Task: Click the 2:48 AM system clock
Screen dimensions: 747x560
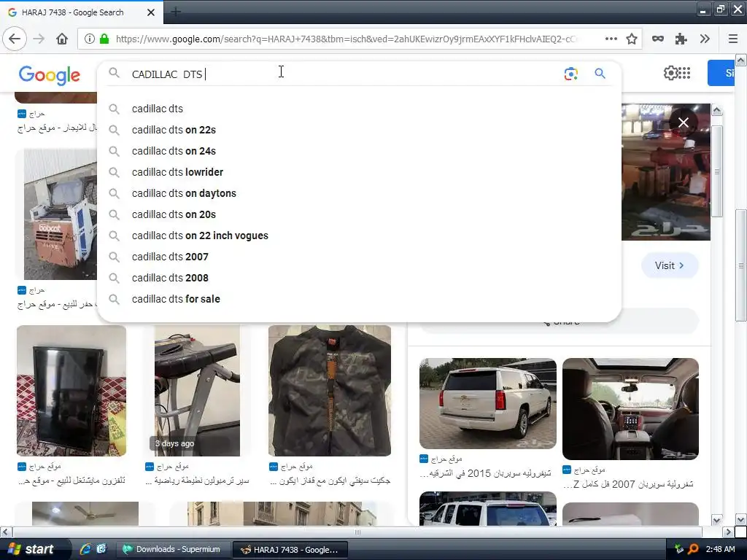Action: tap(720, 549)
